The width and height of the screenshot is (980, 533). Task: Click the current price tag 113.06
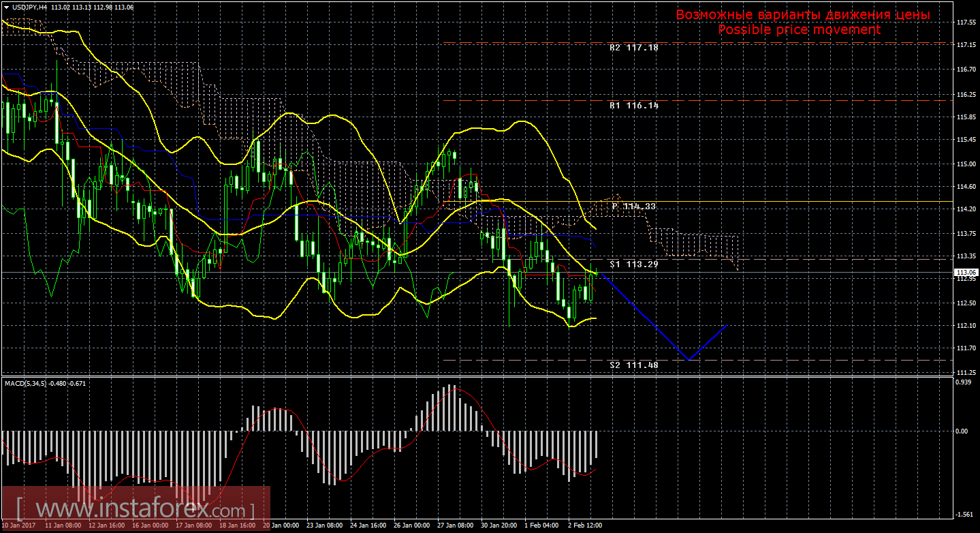[964, 273]
